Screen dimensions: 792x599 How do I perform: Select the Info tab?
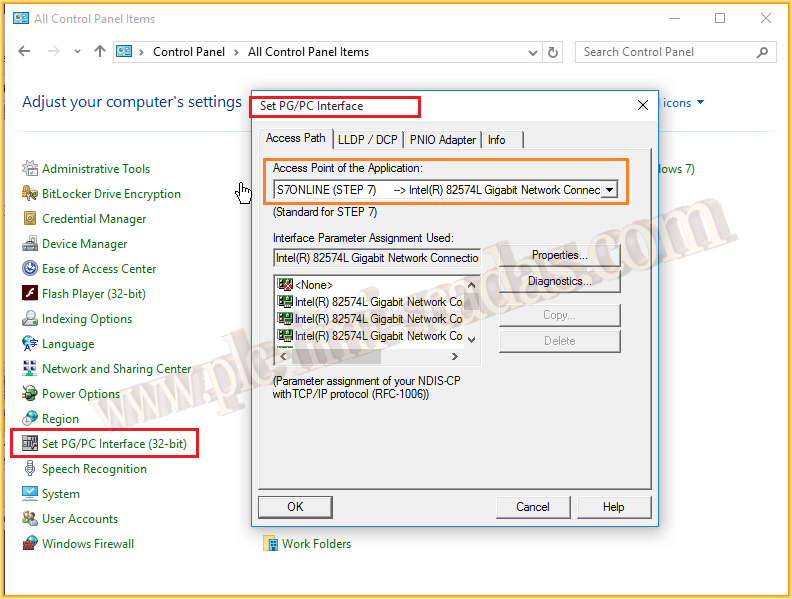[497, 140]
